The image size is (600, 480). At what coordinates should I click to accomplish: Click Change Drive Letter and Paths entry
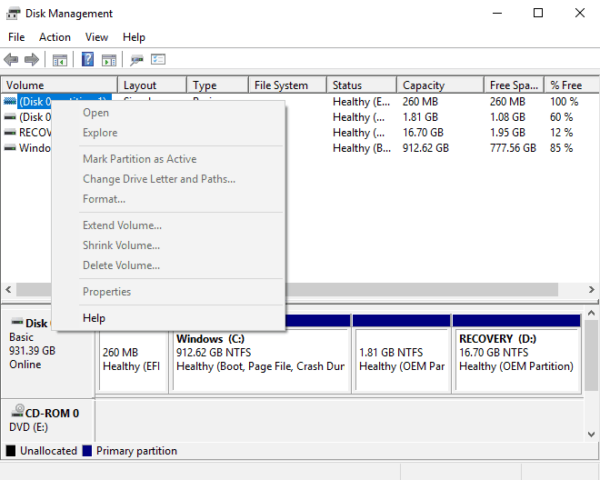[168, 179]
